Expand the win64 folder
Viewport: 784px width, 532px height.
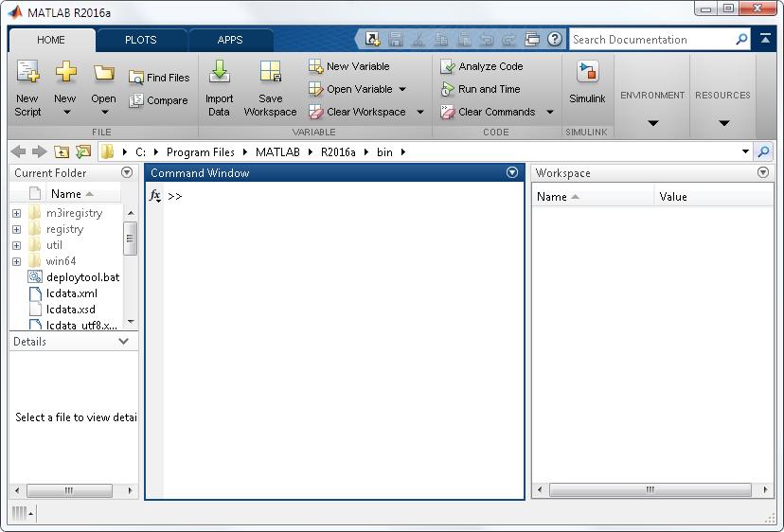(16, 261)
